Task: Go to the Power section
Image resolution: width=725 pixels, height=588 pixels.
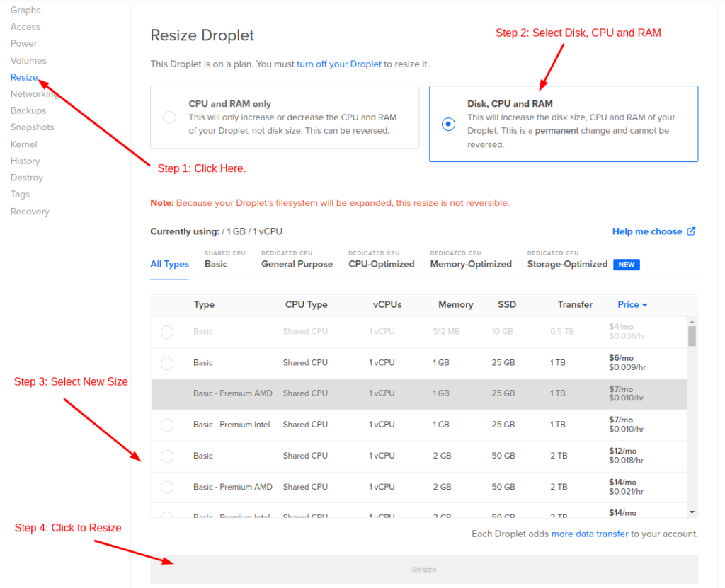Action: tap(23, 43)
